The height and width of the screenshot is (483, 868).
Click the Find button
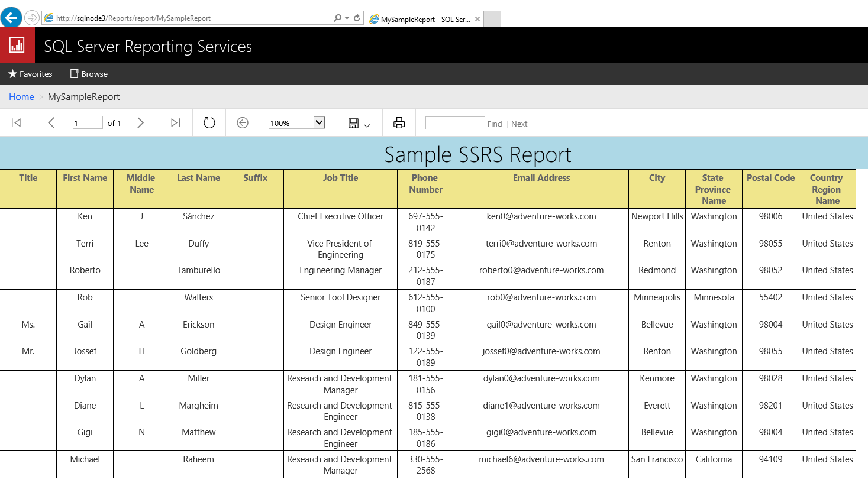[495, 124]
